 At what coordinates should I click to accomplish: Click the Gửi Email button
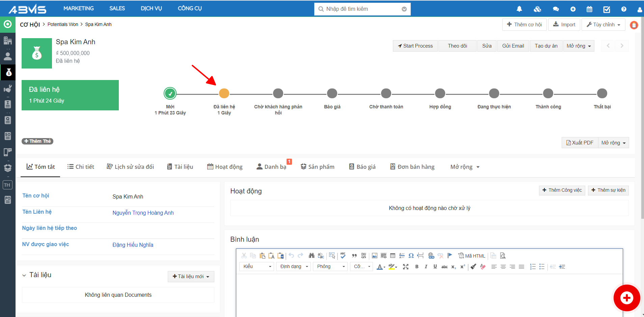(x=513, y=46)
